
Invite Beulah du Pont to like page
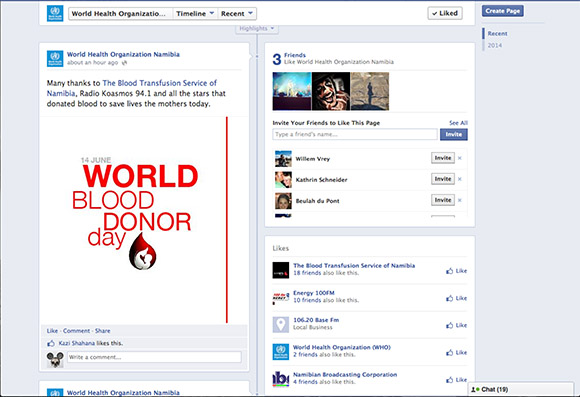coord(443,200)
